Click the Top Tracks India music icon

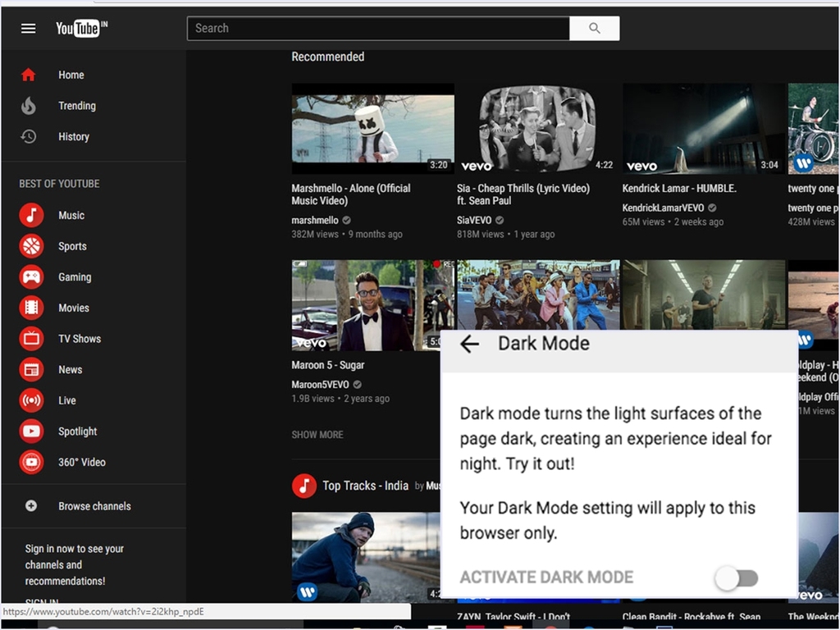coord(304,486)
